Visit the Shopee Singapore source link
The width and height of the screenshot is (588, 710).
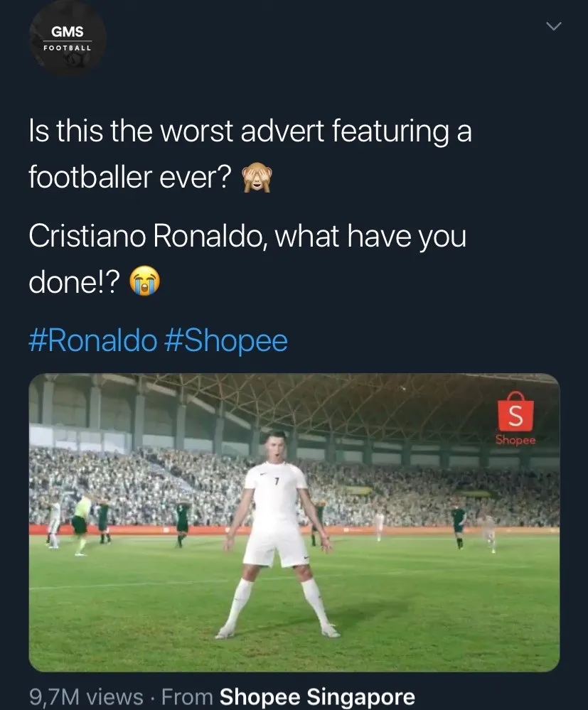(x=317, y=696)
